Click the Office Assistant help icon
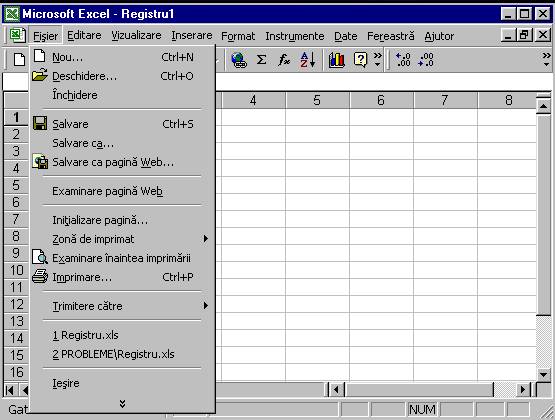 360,60
